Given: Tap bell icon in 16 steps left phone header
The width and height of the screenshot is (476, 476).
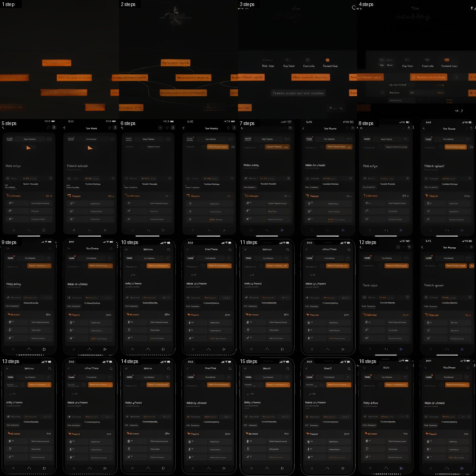Looking at the screenshot, I should pos(407,367).
